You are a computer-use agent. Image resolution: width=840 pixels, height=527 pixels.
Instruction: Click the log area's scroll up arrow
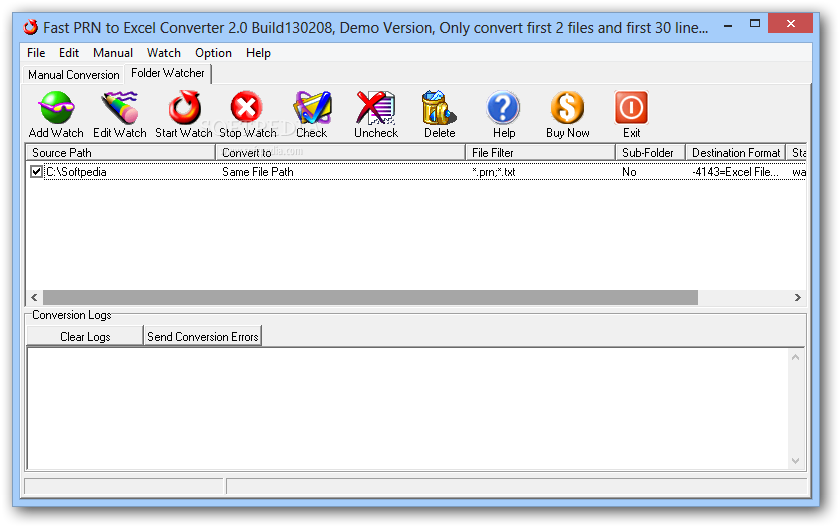click(796, 357)
